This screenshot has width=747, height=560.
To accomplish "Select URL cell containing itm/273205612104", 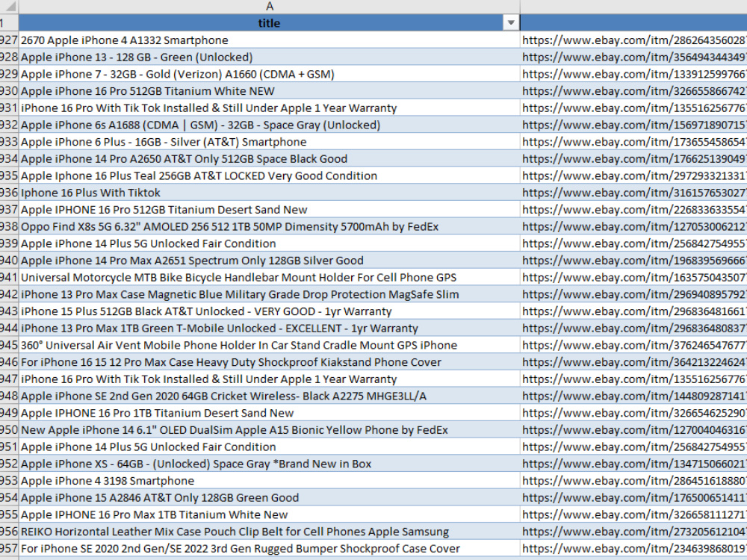I will click(x=633, y=532).
